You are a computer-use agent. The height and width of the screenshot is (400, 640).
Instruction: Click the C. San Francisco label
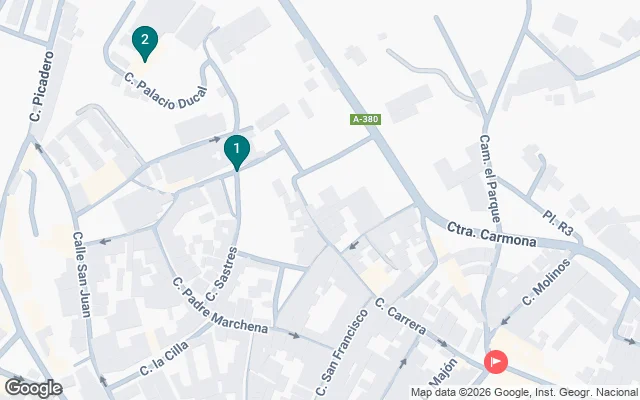click(342, 352)
